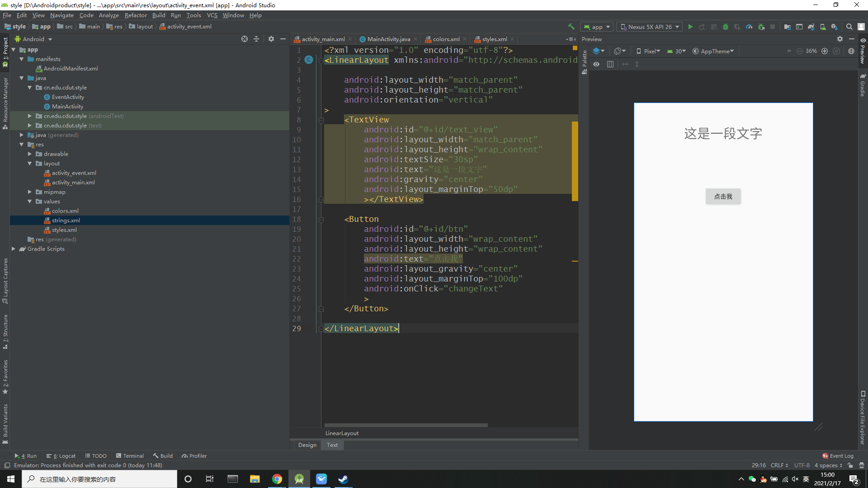Image resolution: width=868 pixels, height=488 pixels.
Task: Expand the drawable folder in project tree
Action: [x=30, y=154]
